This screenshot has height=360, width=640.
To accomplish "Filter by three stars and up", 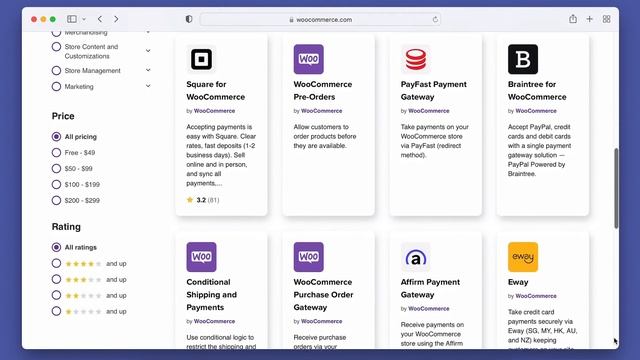I will [x=56, y=280].
